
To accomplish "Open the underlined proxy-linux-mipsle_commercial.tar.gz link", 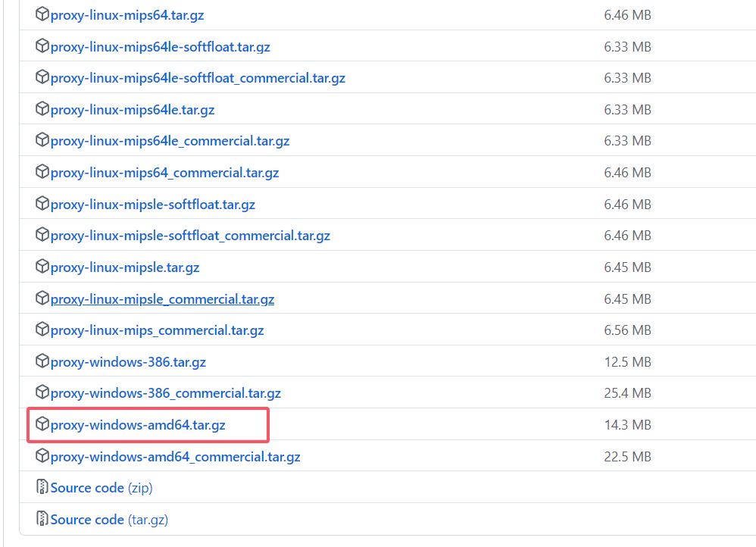I will [162, 299].
